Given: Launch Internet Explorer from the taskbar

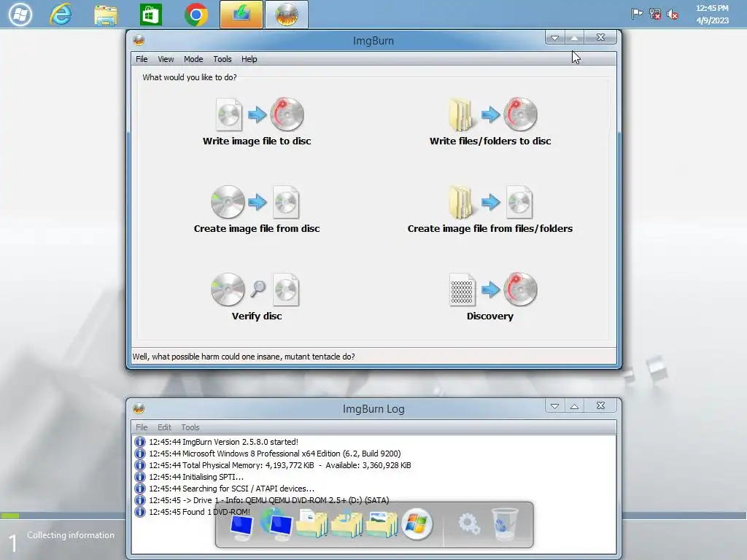Looking at the screenshot, I should click(61, 15).
